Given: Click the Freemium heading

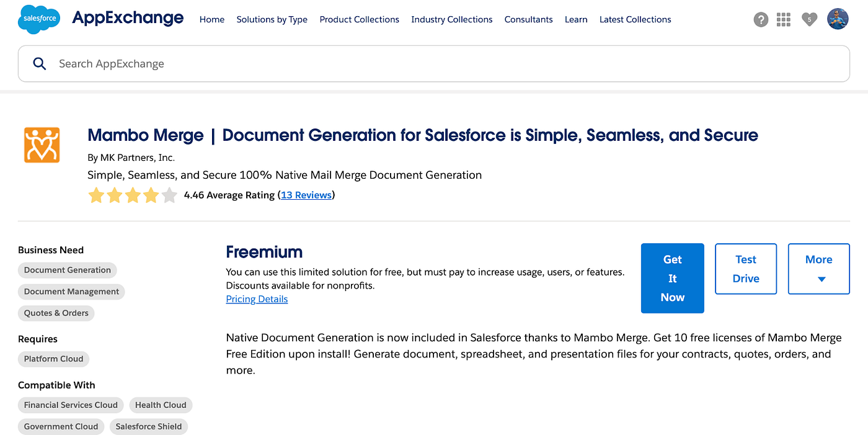Looking at the screenshot, I should [x=264, y=252].
